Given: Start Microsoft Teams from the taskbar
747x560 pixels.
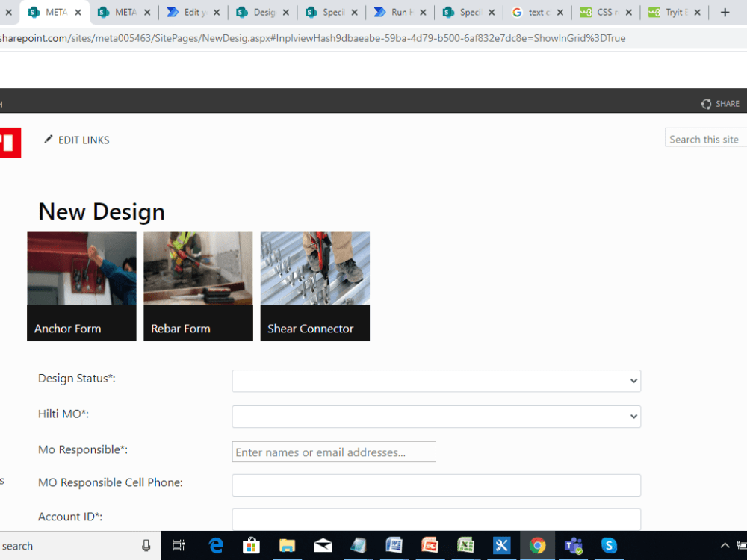Looking at the screenshot, I should [x=574, y=545].
